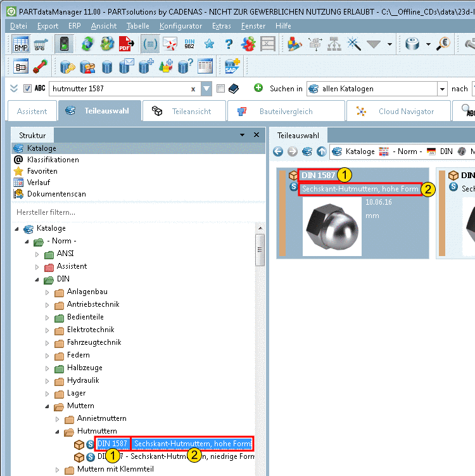Open the Struktur panel dropdown arrow
Image resolution: width=475 pixels, height=476 pixels.
[x=242, y=135]
